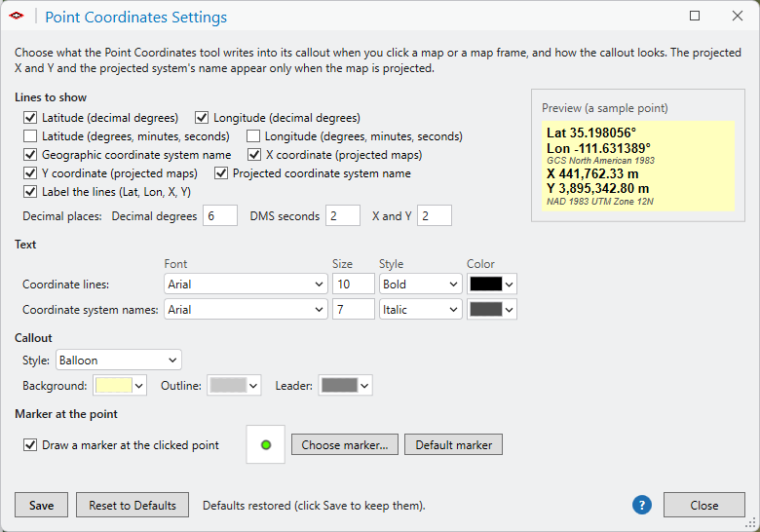The width and height of the screenshot is (760, 532).
Task: Click the Save button
Action: click(x=41, y=506)
